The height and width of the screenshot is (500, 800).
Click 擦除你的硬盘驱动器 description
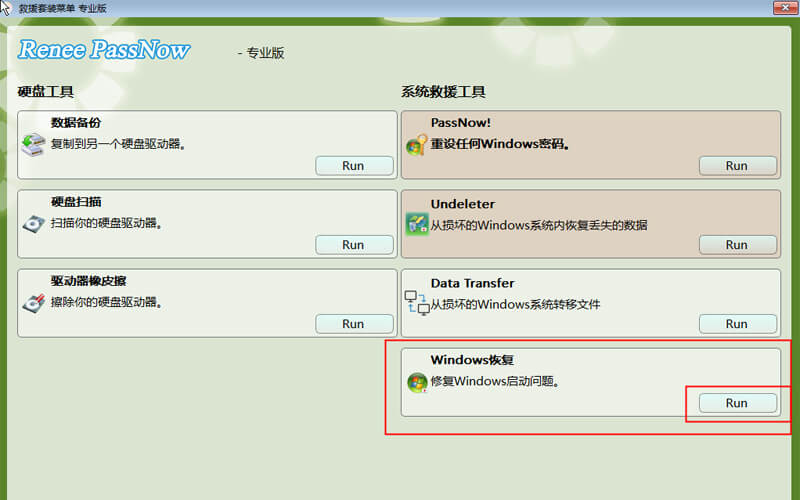107,303
